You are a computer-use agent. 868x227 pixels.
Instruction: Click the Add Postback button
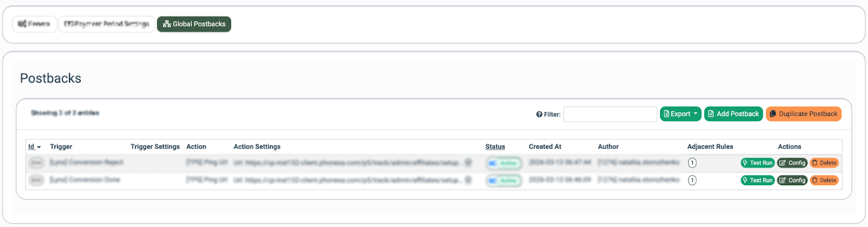point(733,114)
